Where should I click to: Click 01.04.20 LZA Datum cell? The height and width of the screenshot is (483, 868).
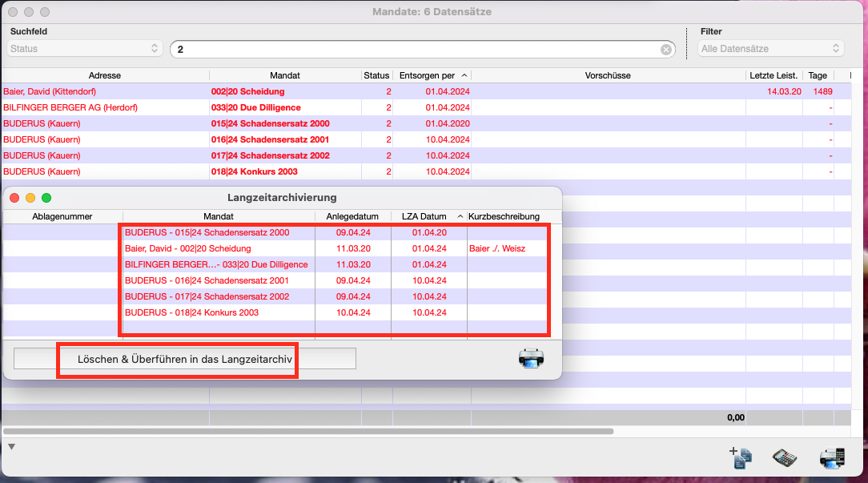point(429,232)
